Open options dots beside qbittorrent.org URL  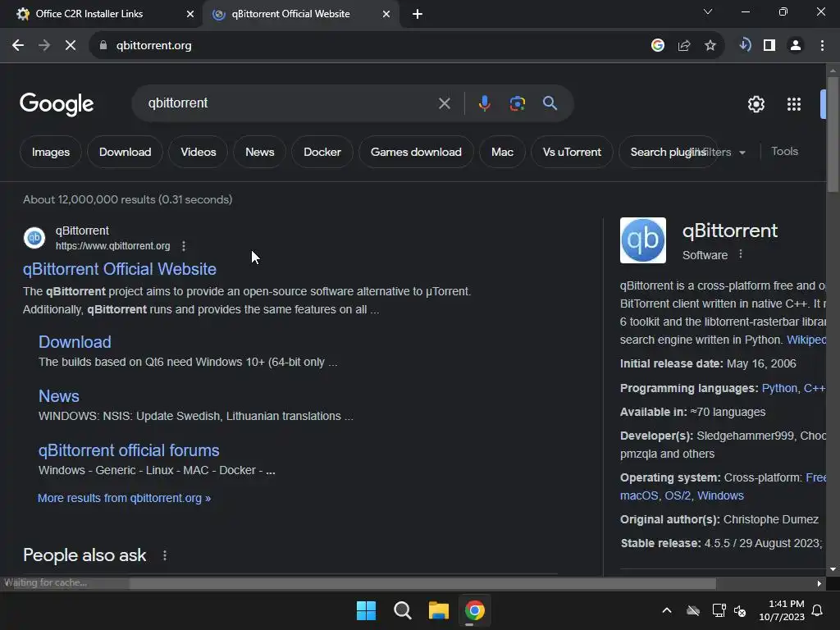tap(184, 246)
